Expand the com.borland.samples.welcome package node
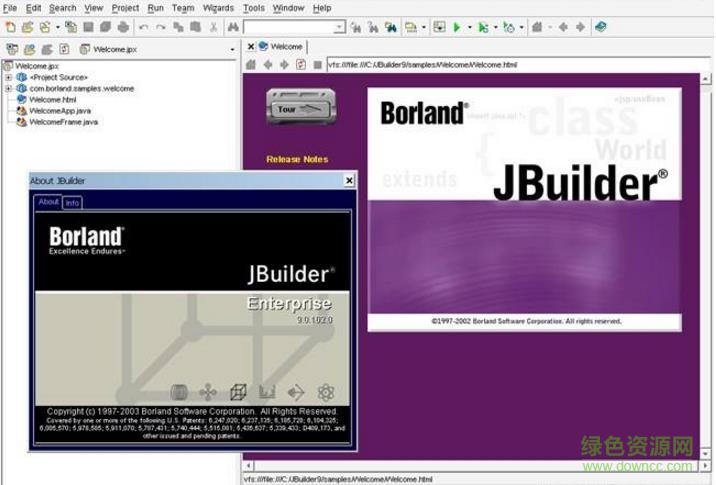 (8, 88)
